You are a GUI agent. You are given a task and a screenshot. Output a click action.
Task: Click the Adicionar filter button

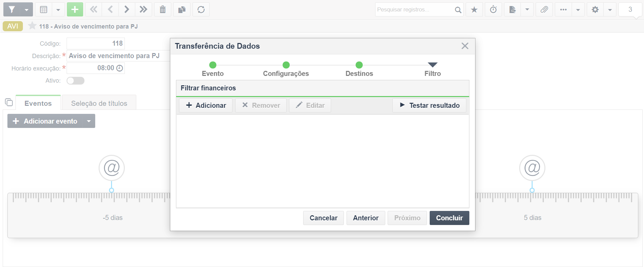tap(206, 105)
